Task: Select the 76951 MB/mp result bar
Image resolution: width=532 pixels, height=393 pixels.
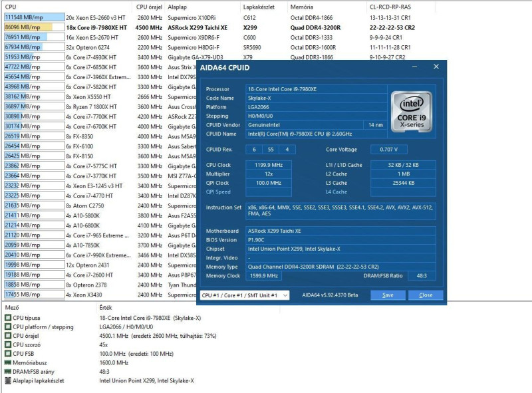Action: [35, 37]
